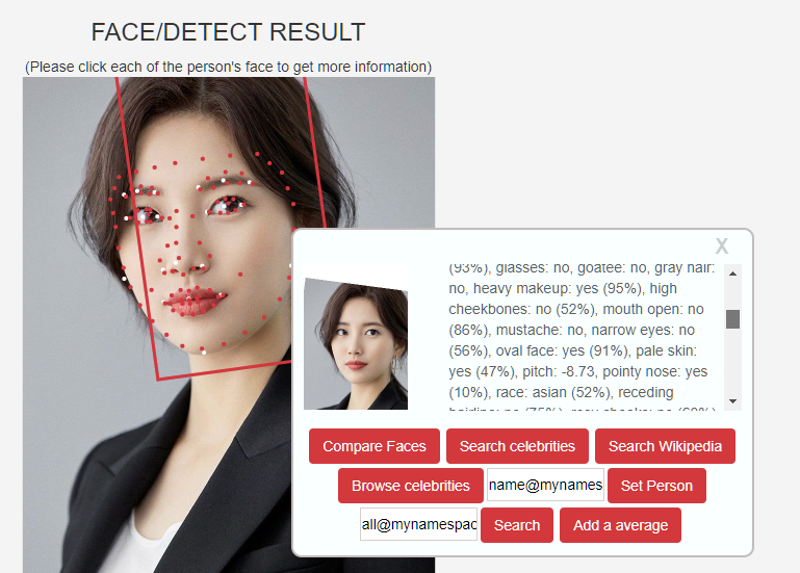Focus the all@mynamespace input field
Viewport: 800px width, 573px height.
[419, 524]
